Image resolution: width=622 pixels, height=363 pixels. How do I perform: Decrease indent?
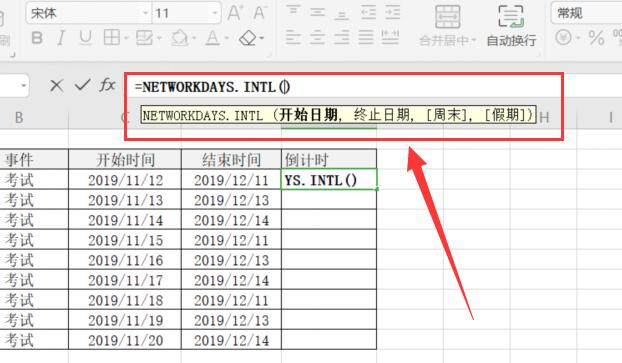point(368,13)
